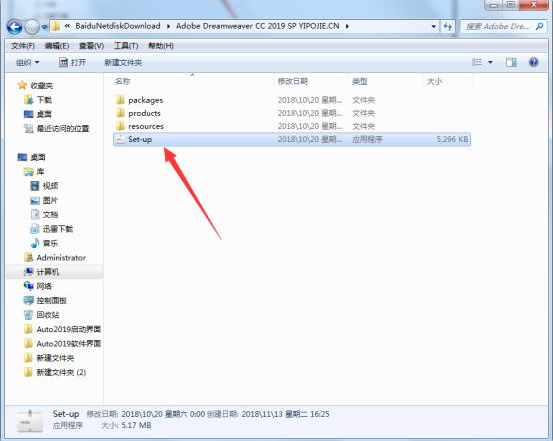This screenshot has width=553, height=441.
Task: Open the 文件(F) menu
Action: click(x=23, y=46)
